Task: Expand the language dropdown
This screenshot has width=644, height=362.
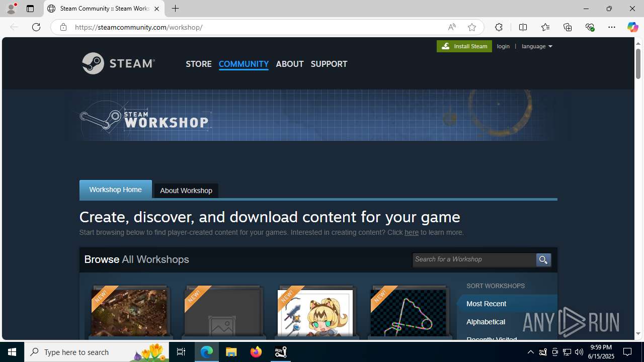Action: tap(537, 46)
